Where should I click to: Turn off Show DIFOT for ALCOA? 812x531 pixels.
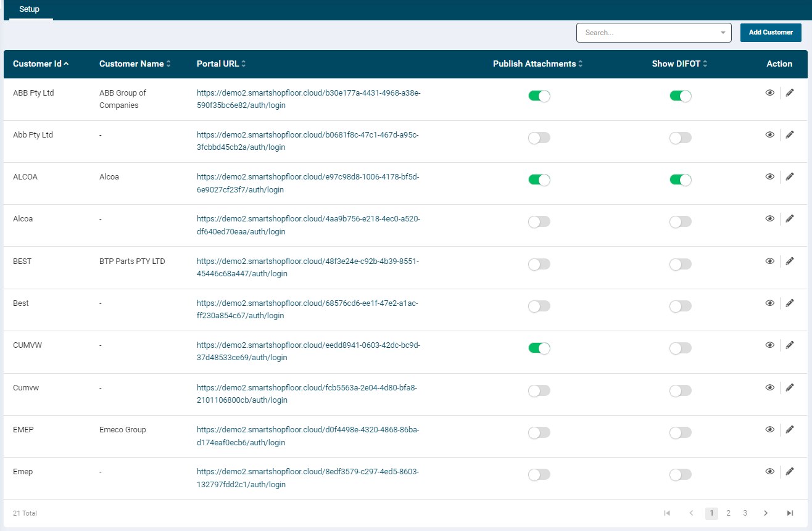pyautogui.click(x=680, y=180)
